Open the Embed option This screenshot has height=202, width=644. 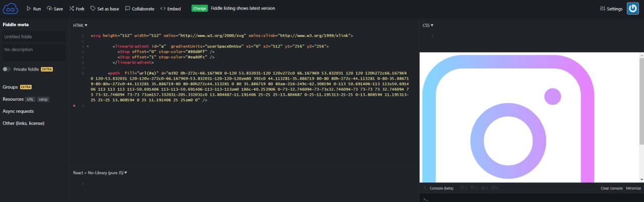click(171, 9)
